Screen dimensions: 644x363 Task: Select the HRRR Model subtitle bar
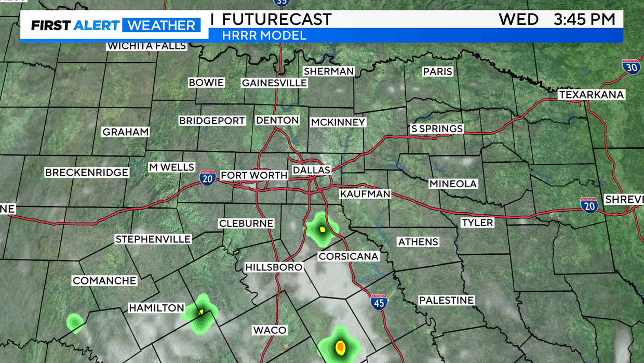(x=415, y=36)
